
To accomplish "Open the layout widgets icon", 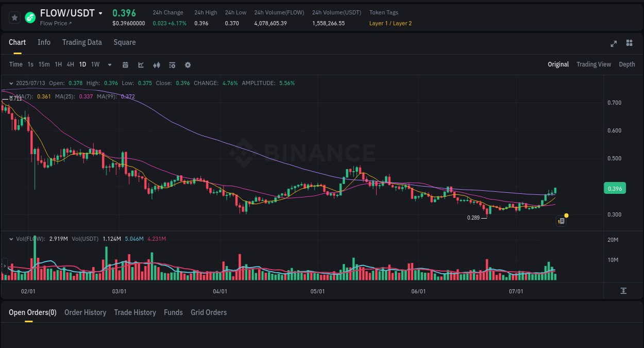I will coord(629,44).
